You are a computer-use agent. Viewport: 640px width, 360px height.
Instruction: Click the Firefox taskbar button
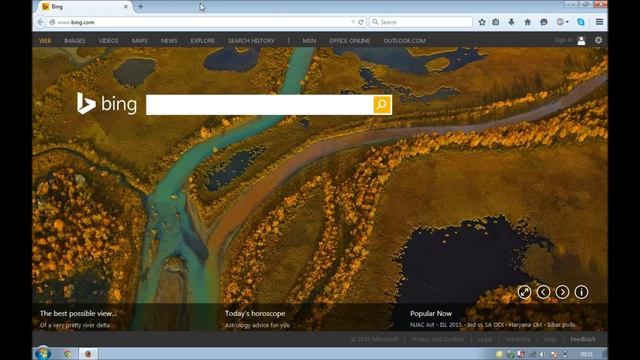click(88, 353)
